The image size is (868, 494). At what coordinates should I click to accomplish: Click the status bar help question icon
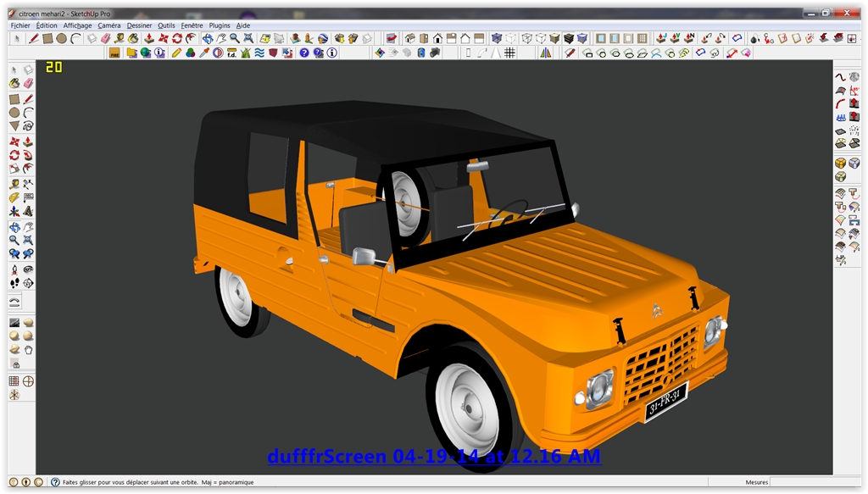tap(55, 482)
